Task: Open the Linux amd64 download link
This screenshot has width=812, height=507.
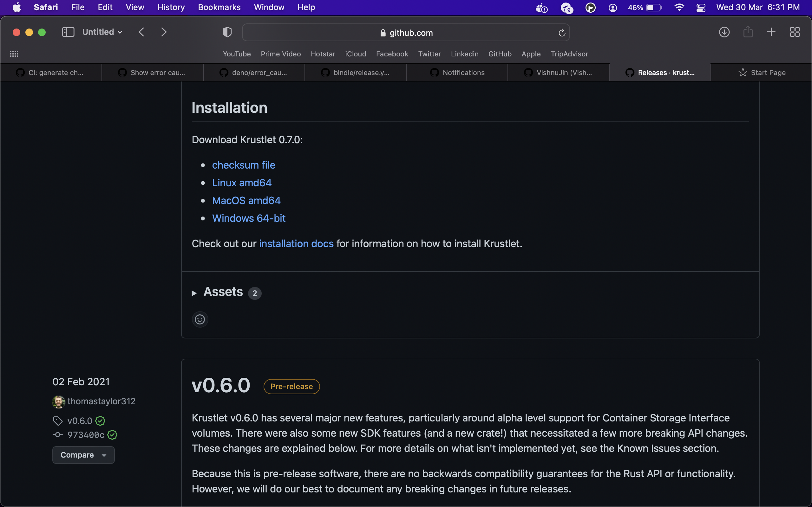Action: (242, 183)
